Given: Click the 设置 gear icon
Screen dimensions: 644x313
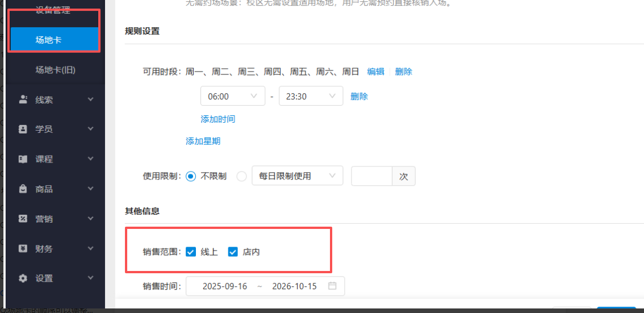Looking at the screenshot, I should click(x=23, y=278).
